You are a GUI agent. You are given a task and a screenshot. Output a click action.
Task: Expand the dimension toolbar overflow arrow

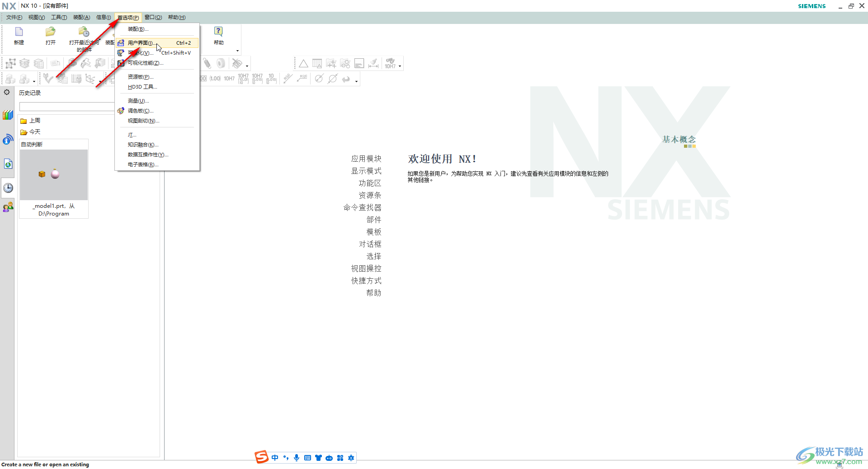tap(357, 82)
